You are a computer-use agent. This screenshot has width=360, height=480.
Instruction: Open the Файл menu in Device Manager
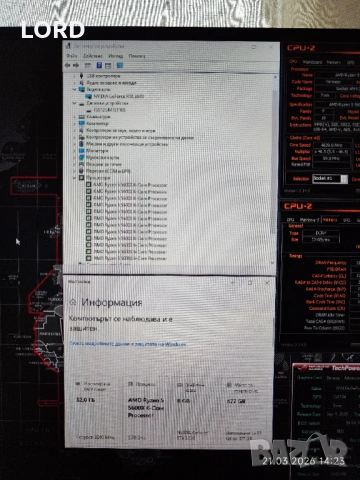point(72,56)
